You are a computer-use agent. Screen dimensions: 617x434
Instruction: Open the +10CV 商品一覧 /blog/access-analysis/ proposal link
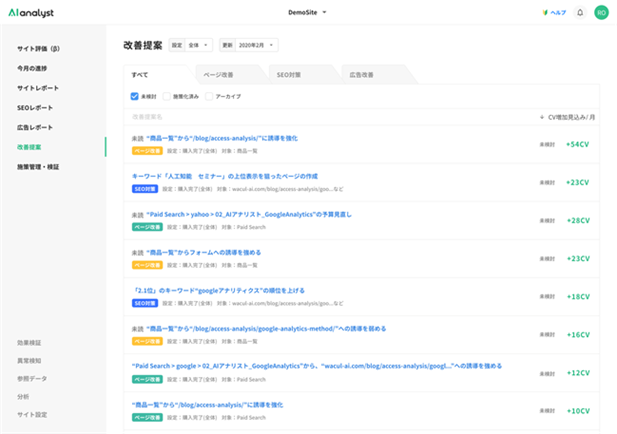(x=207, y=405)
